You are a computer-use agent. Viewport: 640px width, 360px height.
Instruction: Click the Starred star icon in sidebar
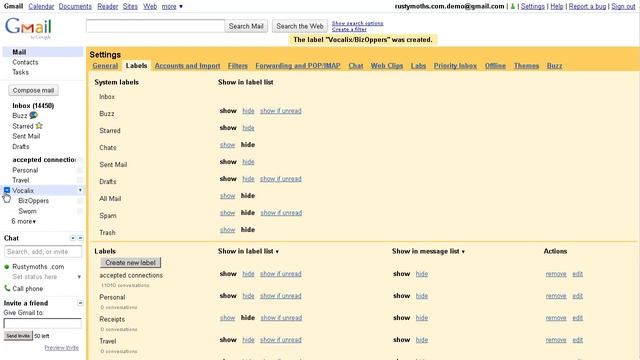[39, 126]
